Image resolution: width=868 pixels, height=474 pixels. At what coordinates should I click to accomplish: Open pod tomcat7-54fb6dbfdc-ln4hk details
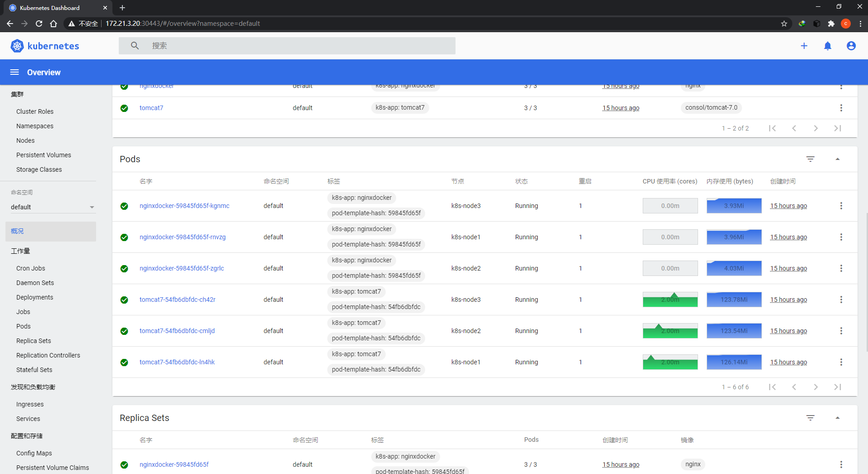click(177, 362)
